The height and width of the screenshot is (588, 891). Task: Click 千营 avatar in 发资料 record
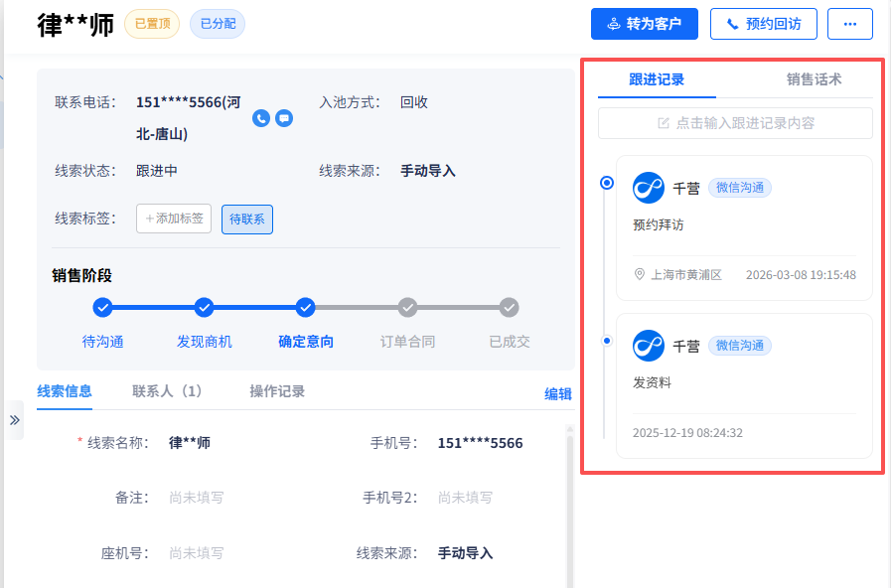(649, 346)
